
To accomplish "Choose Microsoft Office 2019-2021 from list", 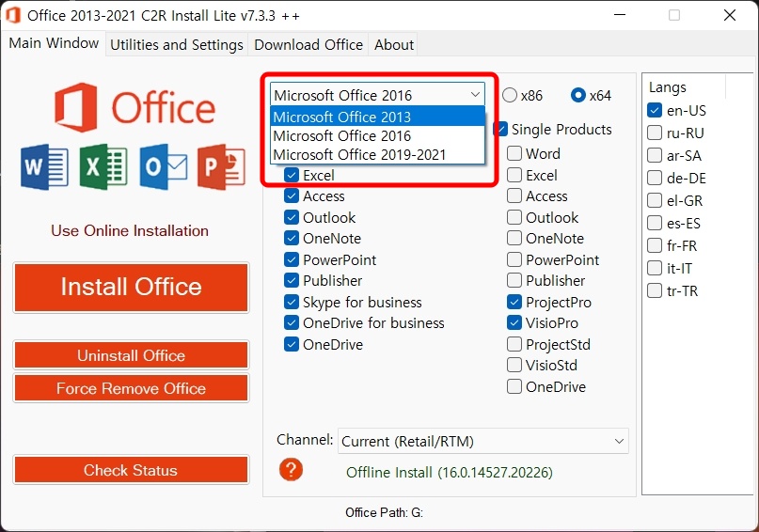I will pyautogui.click(x=377, y=154).
